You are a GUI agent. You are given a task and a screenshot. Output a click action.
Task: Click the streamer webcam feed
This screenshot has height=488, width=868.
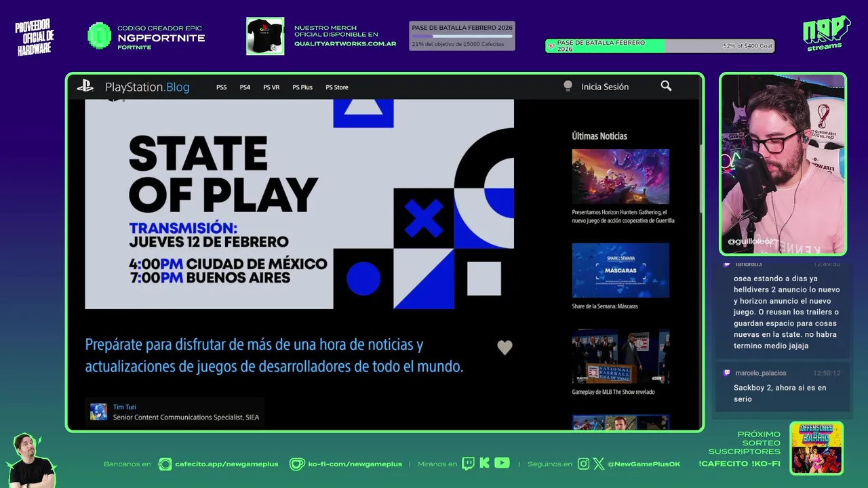tap(783, 163)
